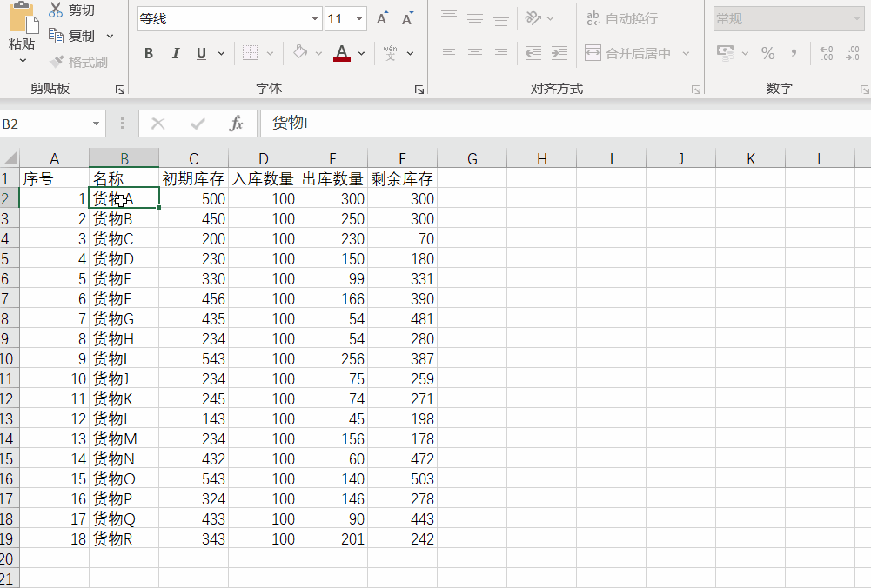
Task: Open the Phonetic guide dropdown arrow
Action: (410, 53)
